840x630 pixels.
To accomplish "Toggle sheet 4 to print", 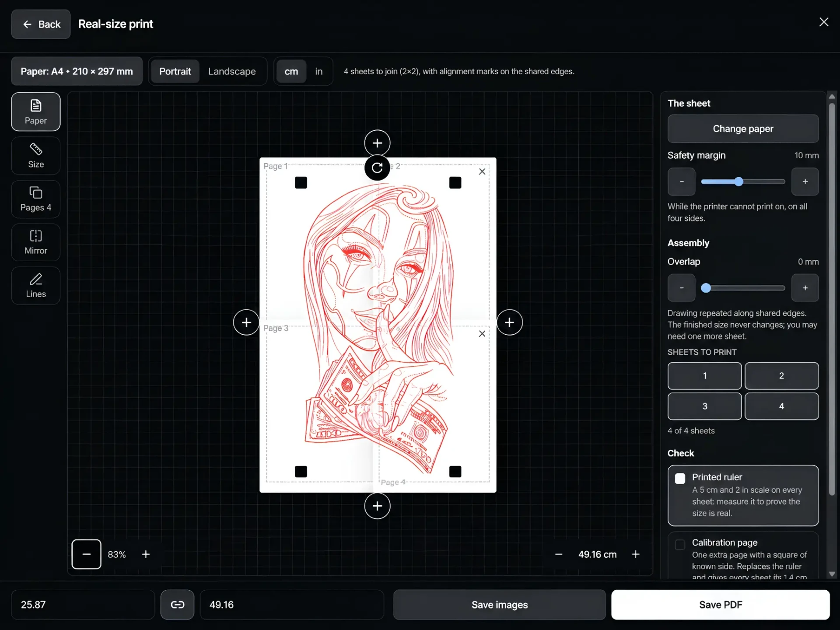I will (x=781, y=406).
